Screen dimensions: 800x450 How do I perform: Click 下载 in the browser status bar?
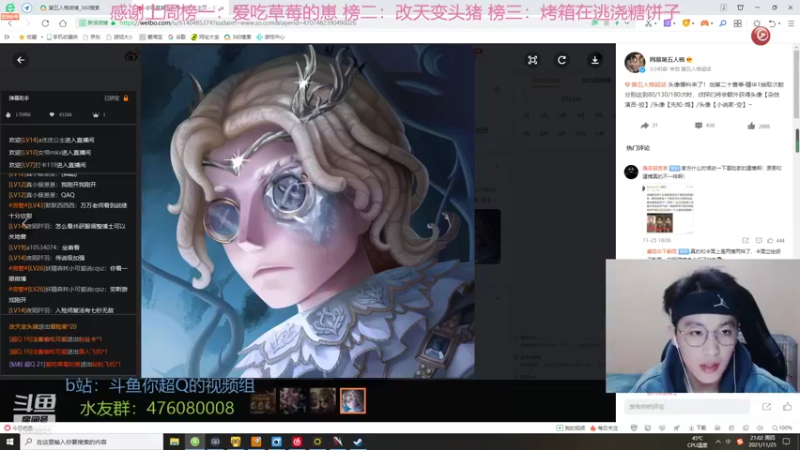pyautogui.click(x=698, y=428)
